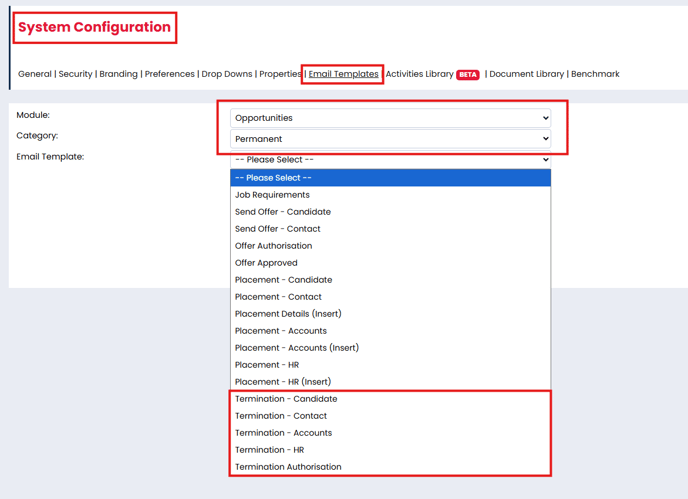688x499 pixels.
Task: Select the Email Templates tab
Action: click(343, 74)
